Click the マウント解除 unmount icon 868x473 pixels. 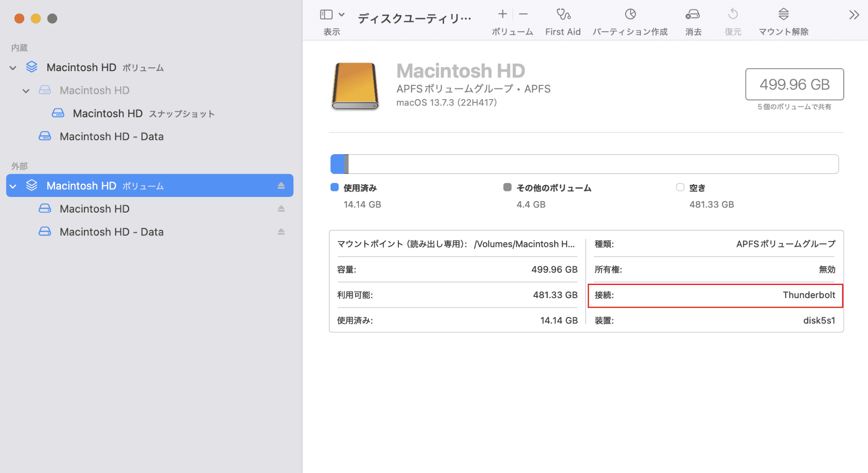click(783, 14)
